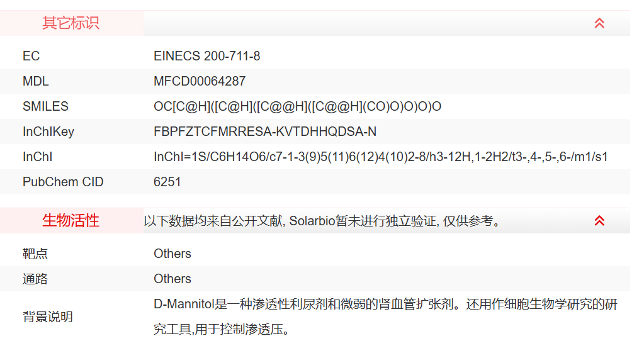This screenshot has width=644, height=358.
Task: Click the InChIKey row label
Action: [x=48, y=131]
